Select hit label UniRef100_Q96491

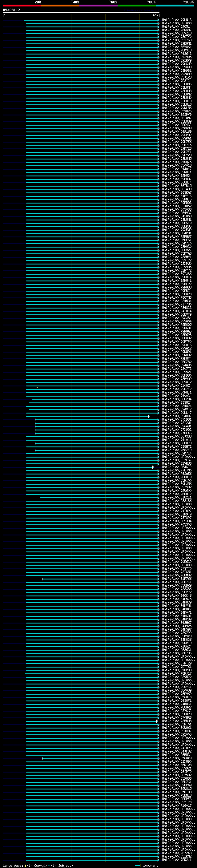coord(177,426)
